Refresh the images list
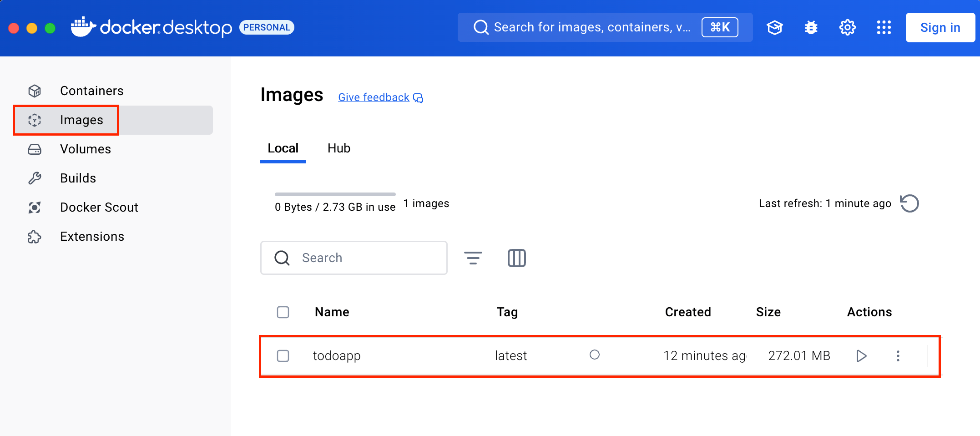Screen dimensions: 980x436 (x=909, y=203)
